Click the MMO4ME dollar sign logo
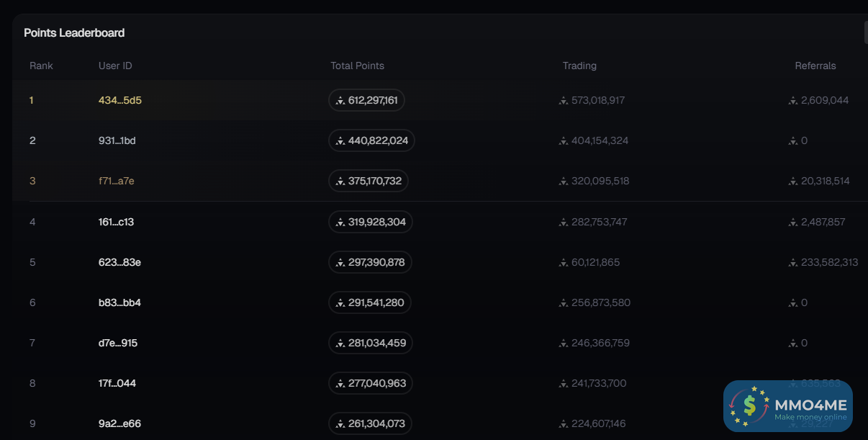The image size is (868, 440). point(749,405)
